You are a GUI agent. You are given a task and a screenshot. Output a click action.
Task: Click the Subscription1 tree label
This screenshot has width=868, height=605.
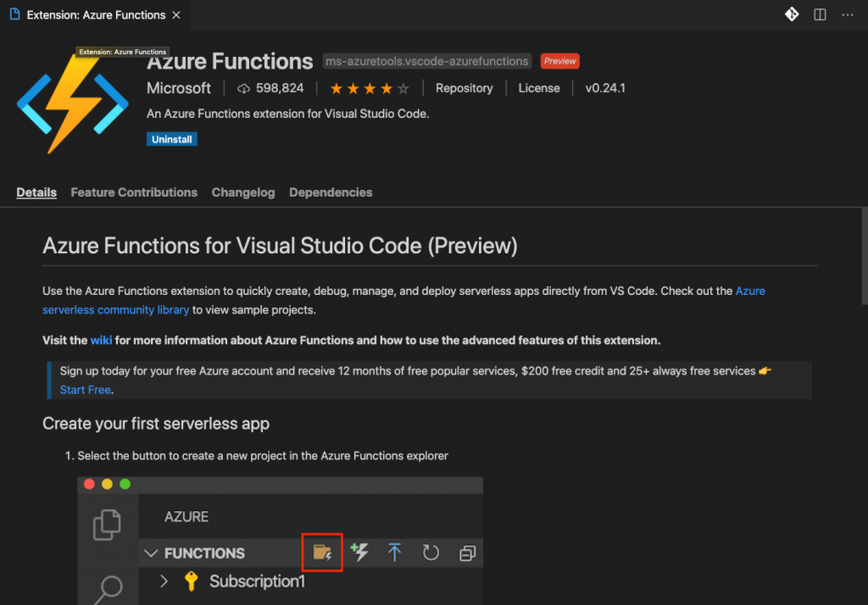point(257,581)
